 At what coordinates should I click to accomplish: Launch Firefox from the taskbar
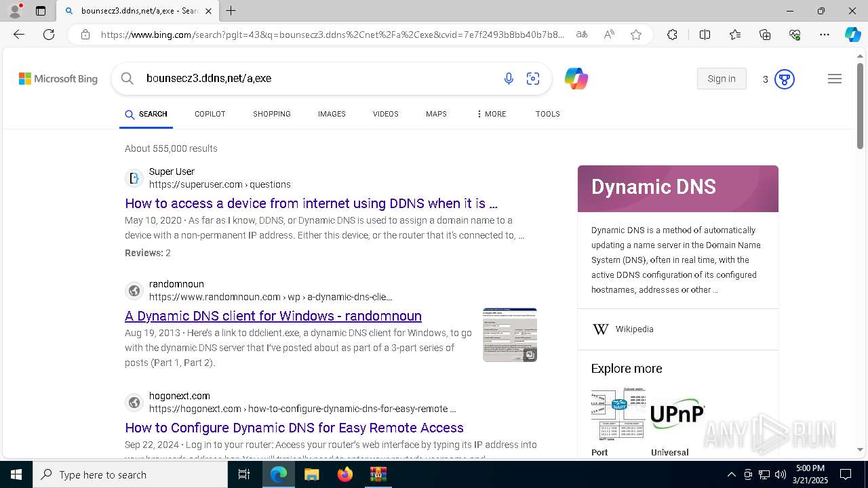pos(344,474)
